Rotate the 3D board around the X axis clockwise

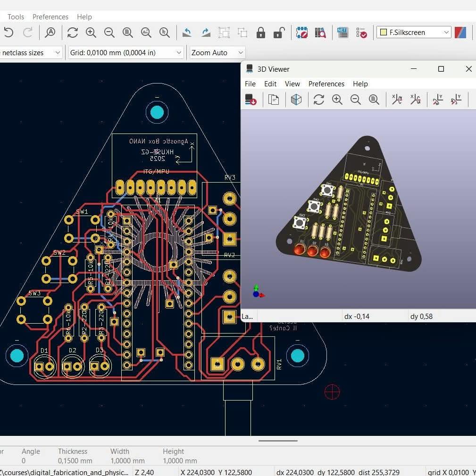click(x=397, y=100)
